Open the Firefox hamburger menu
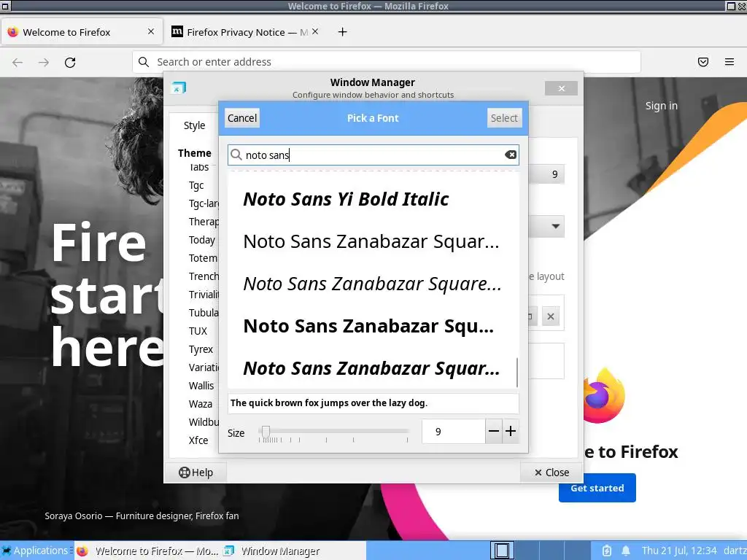 click(729, 62)
